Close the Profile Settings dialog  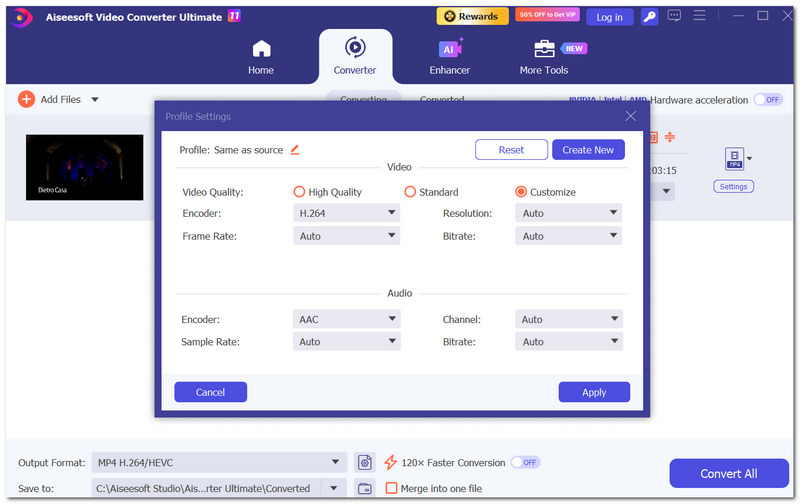631,116
